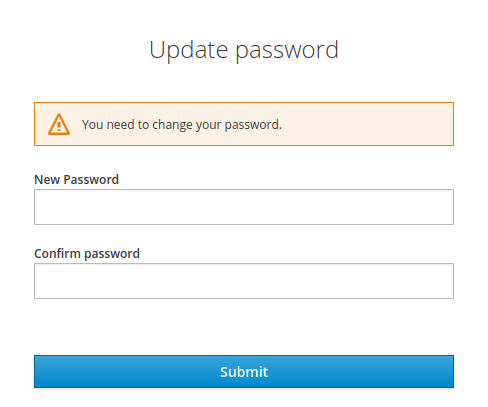Place cursor in the first password box
The width and height of the screenshot is (488, 407).
244,207
